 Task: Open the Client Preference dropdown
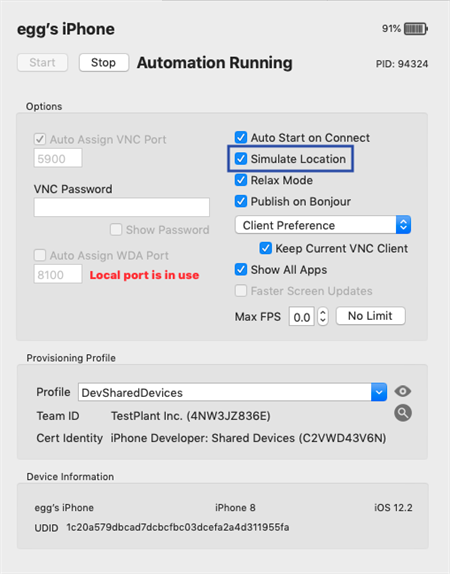(x=323, y=225)
